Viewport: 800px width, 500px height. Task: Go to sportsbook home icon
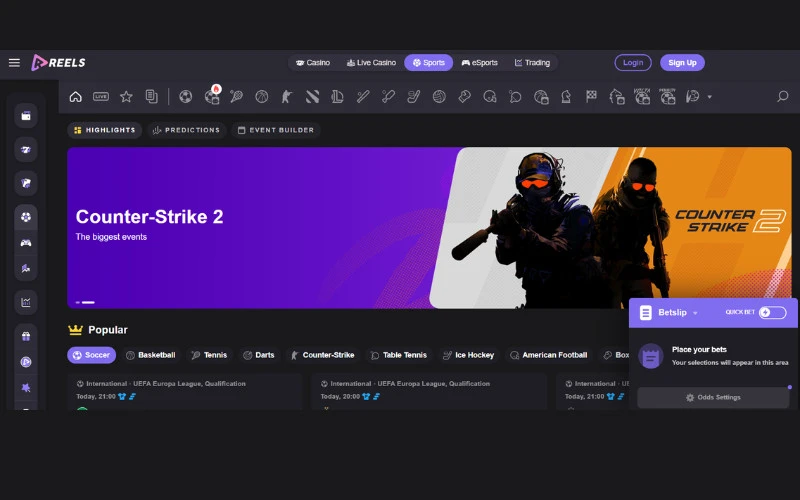tap(76, 96)
